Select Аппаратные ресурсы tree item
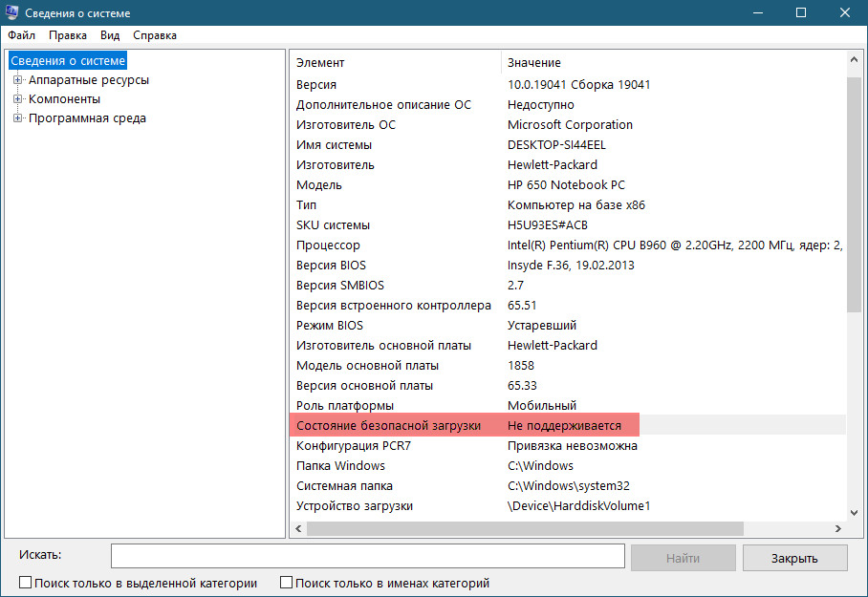 89,79
